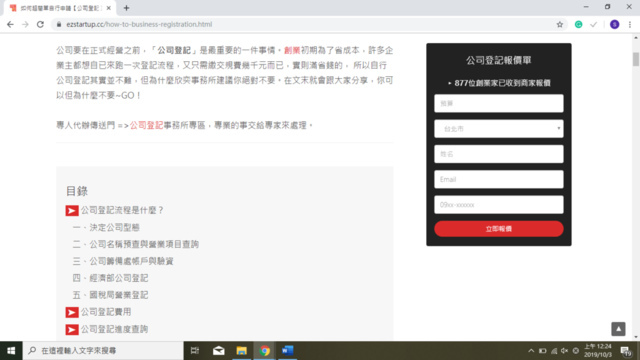Open the red 公司登記 link after 傳送門

pos(147,125)
